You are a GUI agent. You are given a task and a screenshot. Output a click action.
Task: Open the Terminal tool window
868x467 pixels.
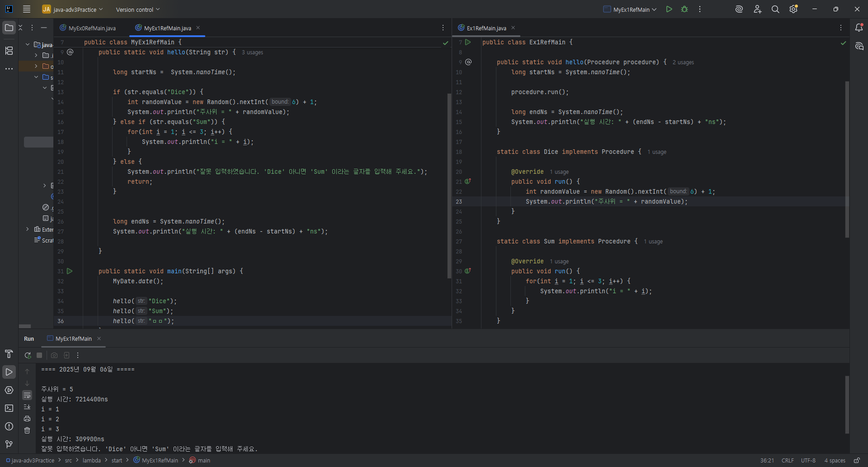(9, 408)
